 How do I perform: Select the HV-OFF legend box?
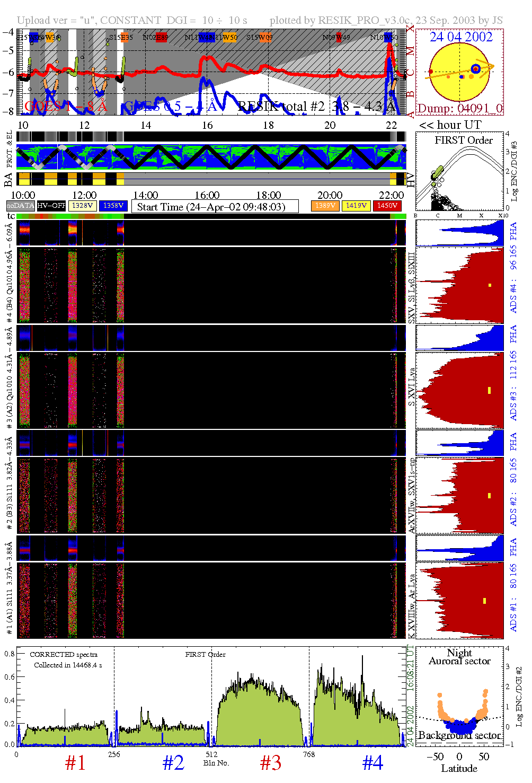click(51, 206)
